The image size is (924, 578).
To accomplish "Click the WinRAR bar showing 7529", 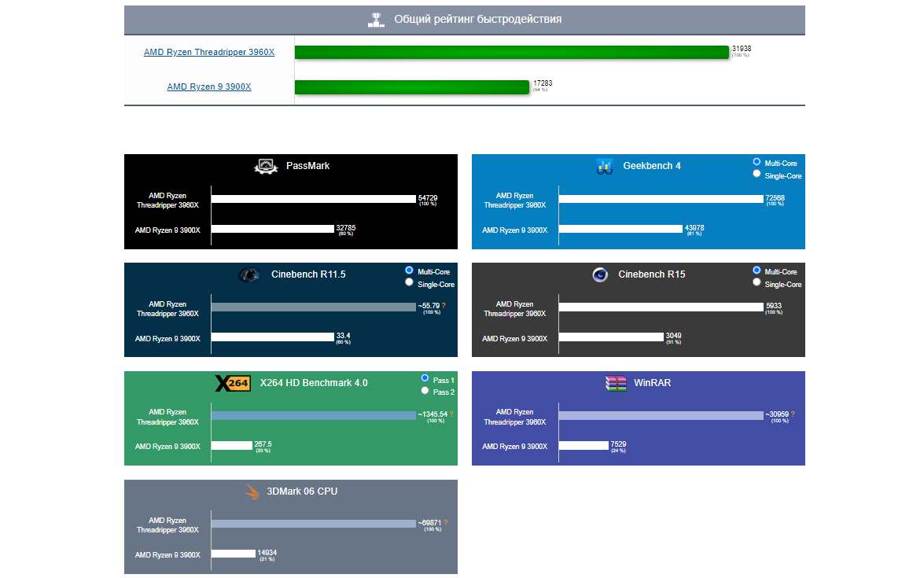I will coord(584,445).
